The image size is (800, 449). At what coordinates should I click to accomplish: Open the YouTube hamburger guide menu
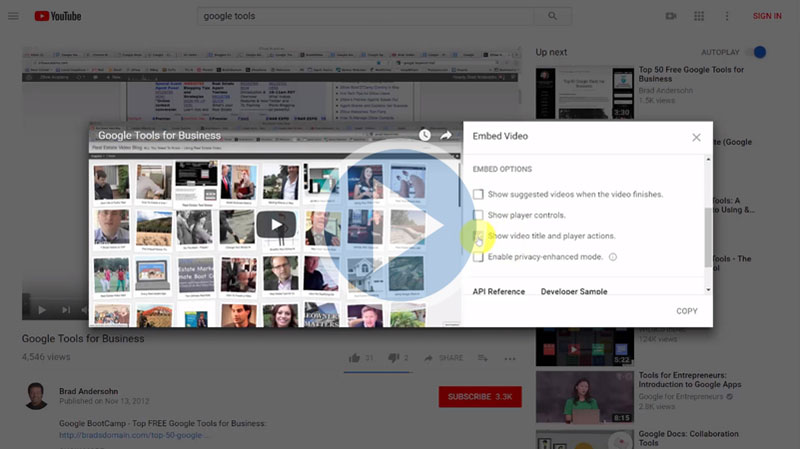pyautogui.click(x=13, y=16)
